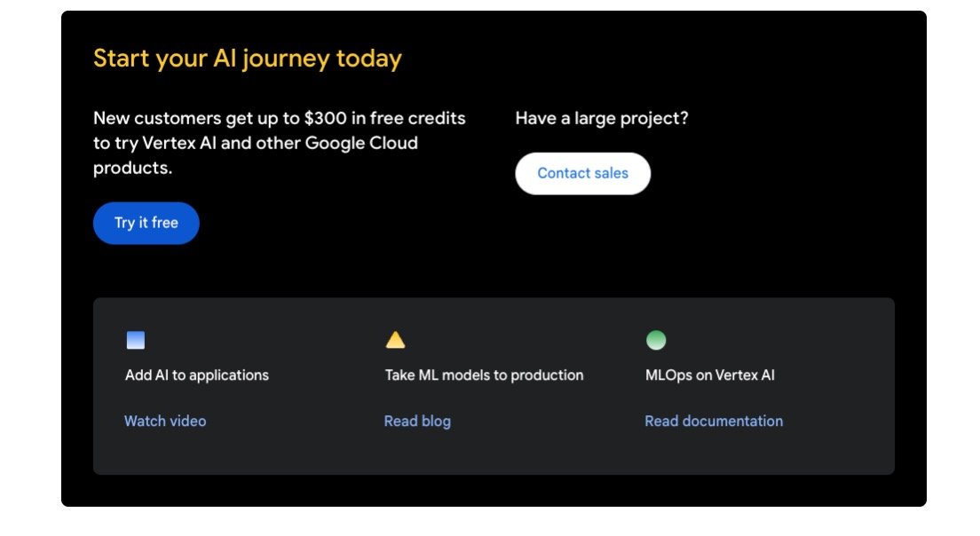Open the Watch video link
This screenshot has height=536, width=980.
(165, 421)
